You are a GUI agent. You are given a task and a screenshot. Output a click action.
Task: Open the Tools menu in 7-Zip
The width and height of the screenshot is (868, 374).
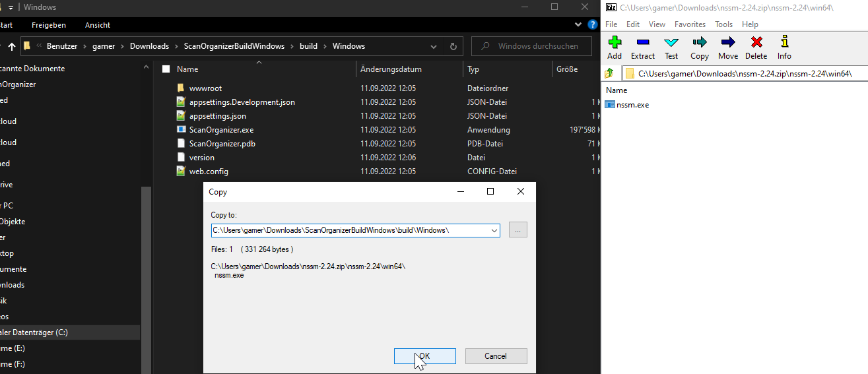[723, 24]
